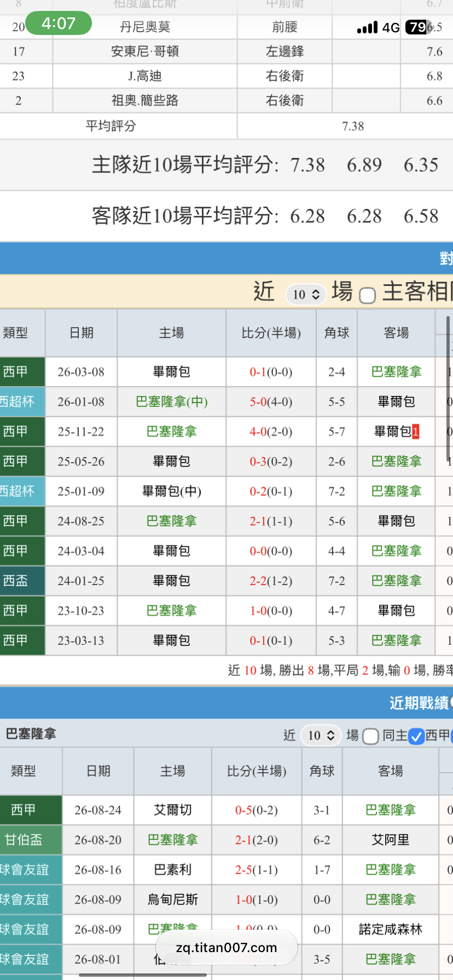Select 畢爾包(中) home team on 25-01-09
Viewport: 453px width, 980px height.
pos(172,491)
